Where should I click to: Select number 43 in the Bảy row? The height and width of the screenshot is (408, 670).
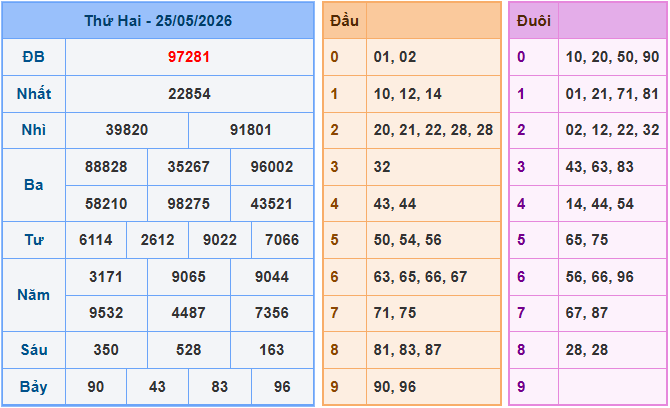pos(157,387)
